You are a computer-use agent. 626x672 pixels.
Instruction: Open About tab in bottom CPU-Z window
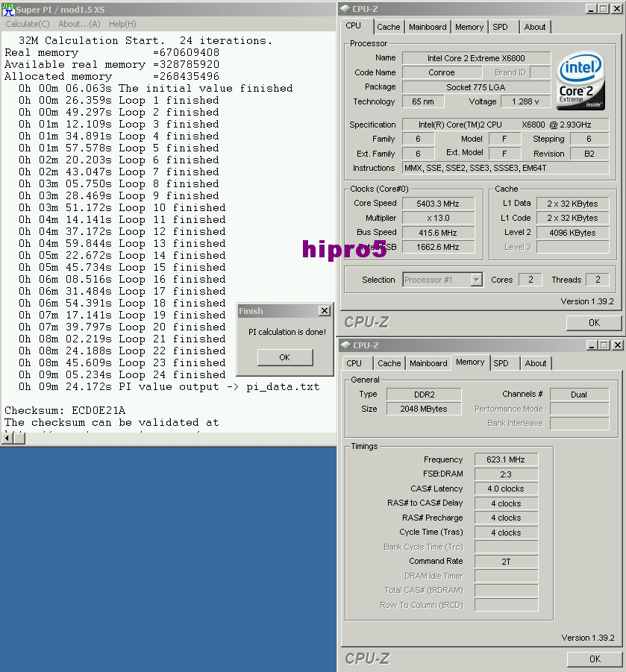[x=536, y=363]
